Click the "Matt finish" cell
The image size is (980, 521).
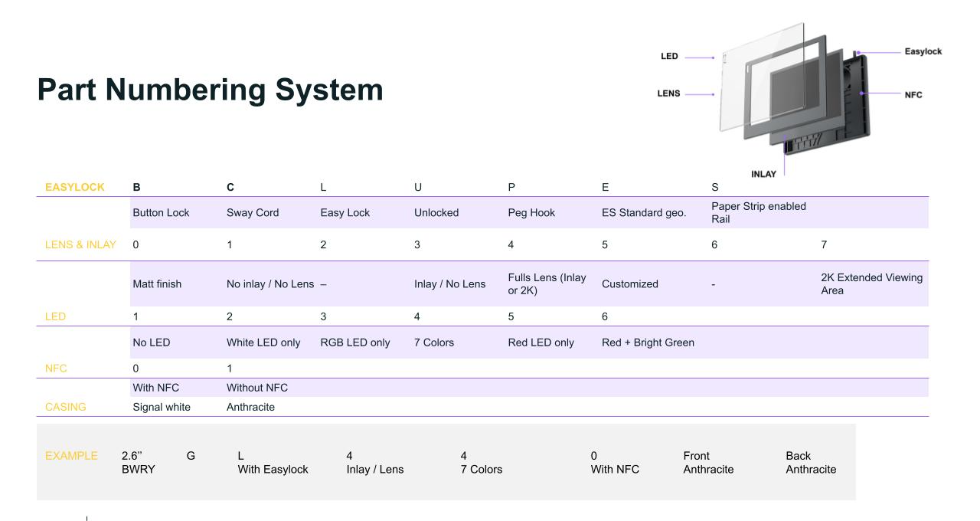click(158, 283)
